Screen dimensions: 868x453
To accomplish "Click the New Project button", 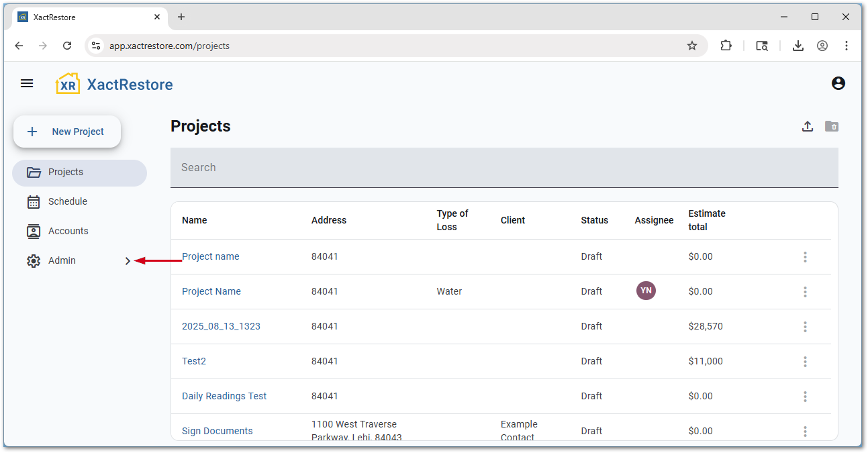I will (67, 132).
